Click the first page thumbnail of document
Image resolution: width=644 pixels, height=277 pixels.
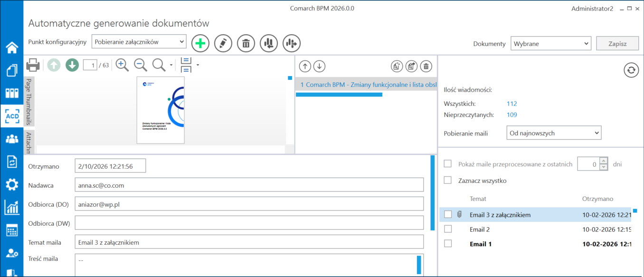click(x=161, y=110)
